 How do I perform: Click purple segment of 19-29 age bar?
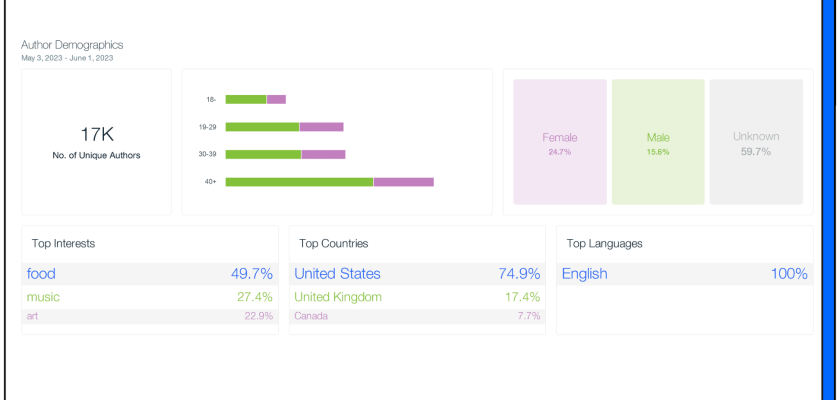pyautogui.click(x=321, y=127)
